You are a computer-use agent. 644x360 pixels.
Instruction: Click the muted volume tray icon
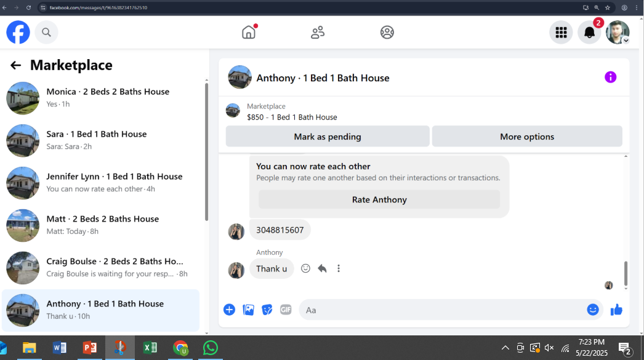tap(549, 348)
